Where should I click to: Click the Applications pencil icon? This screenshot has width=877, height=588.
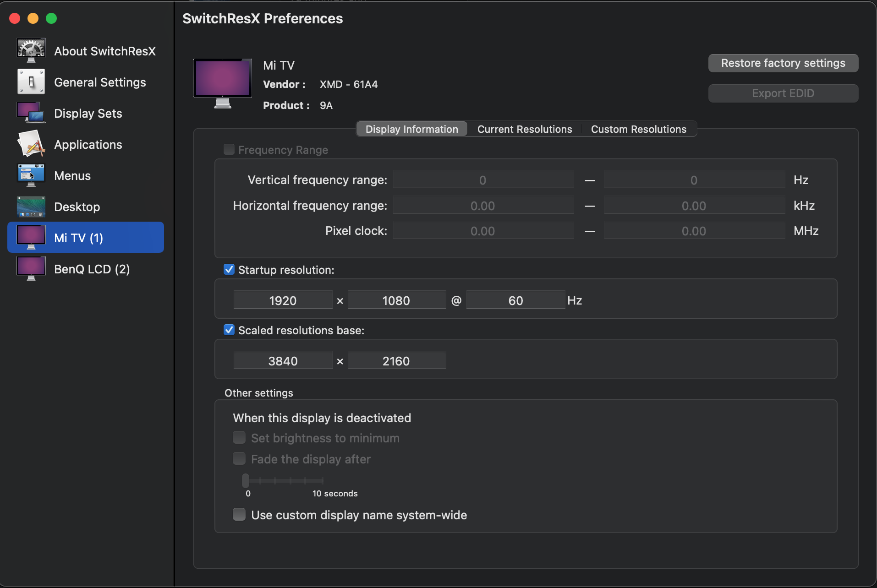(31, 144)
